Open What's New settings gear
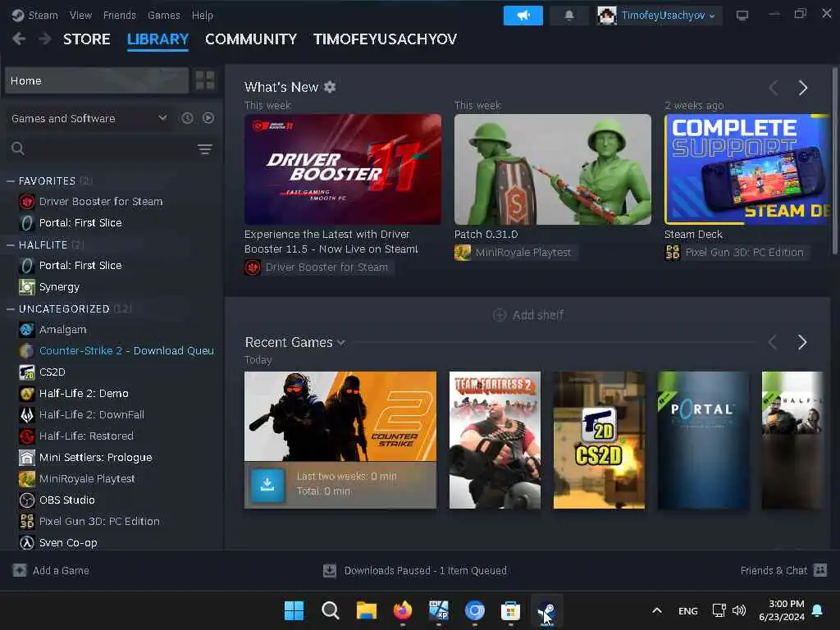Image resolution: width=840 pixels, height=630 pixels. click(x=330, y=87)
